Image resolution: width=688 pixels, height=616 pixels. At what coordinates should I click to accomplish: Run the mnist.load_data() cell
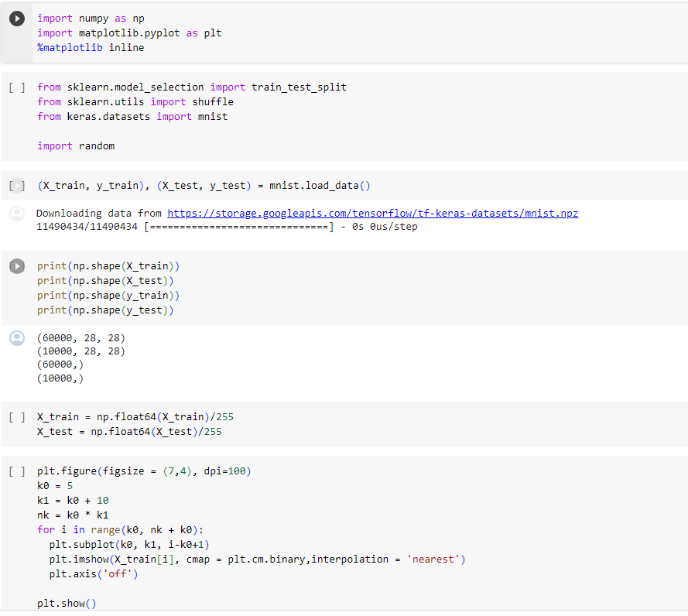(17, 186)
